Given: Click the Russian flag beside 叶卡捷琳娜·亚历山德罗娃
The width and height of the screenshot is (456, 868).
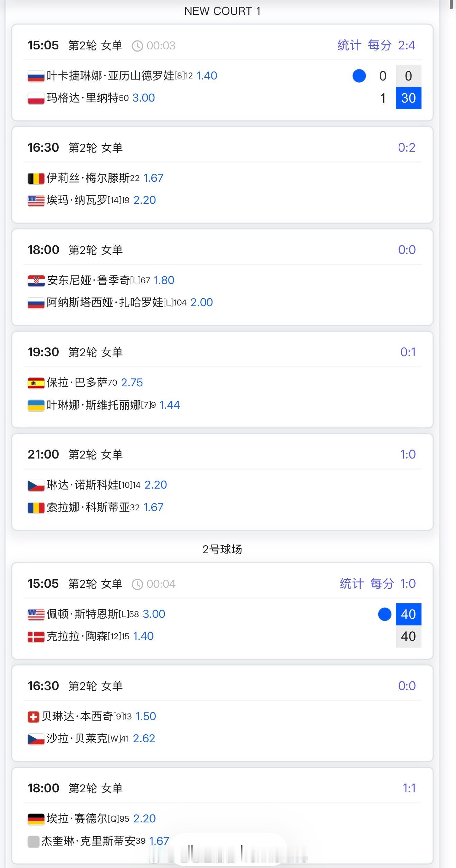Looking at the screenshot, I should pos(36,76).
